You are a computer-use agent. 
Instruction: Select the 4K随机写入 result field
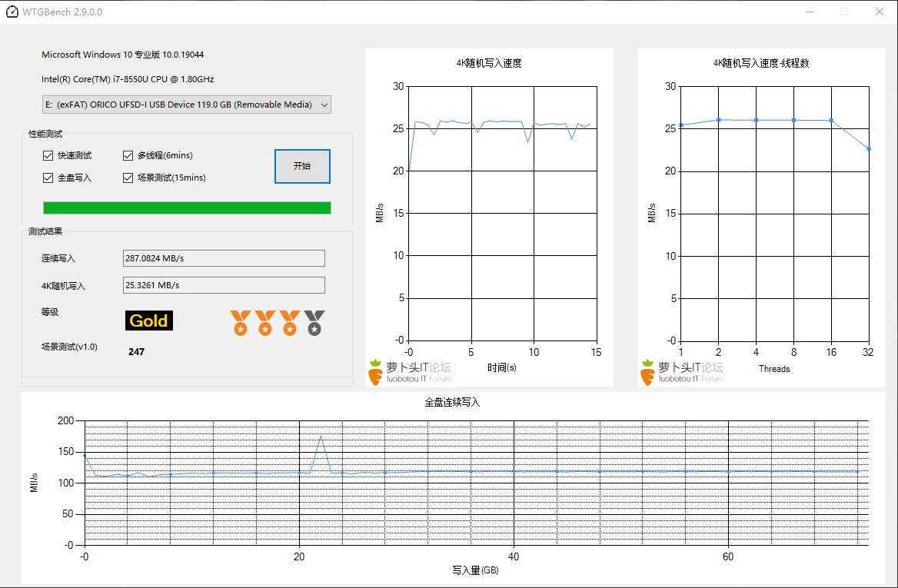pyautogui.click(x=224, y=285)
